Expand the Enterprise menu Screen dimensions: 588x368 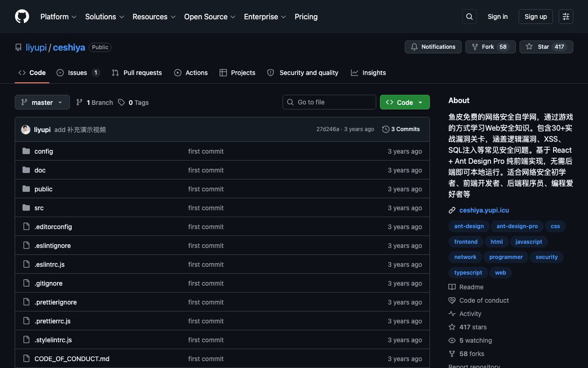click(265, 17)
